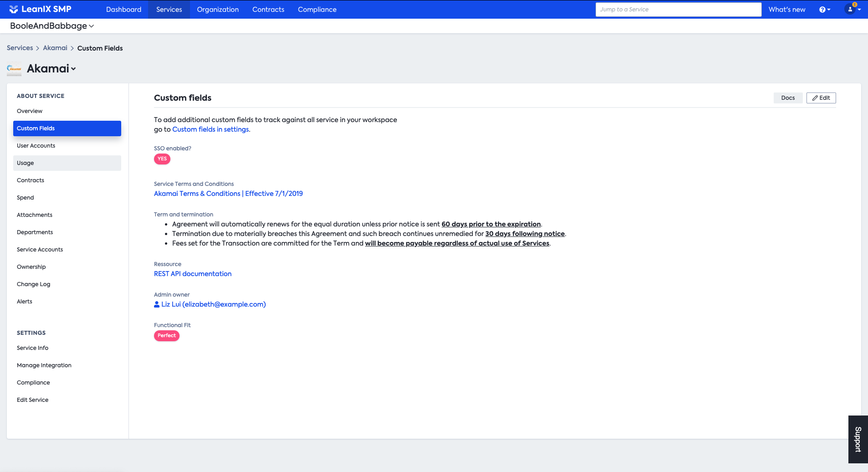The height and width of the screenshot is (472, 868).
Task: Click the Perfect functional fit badge
Action: 167,336
